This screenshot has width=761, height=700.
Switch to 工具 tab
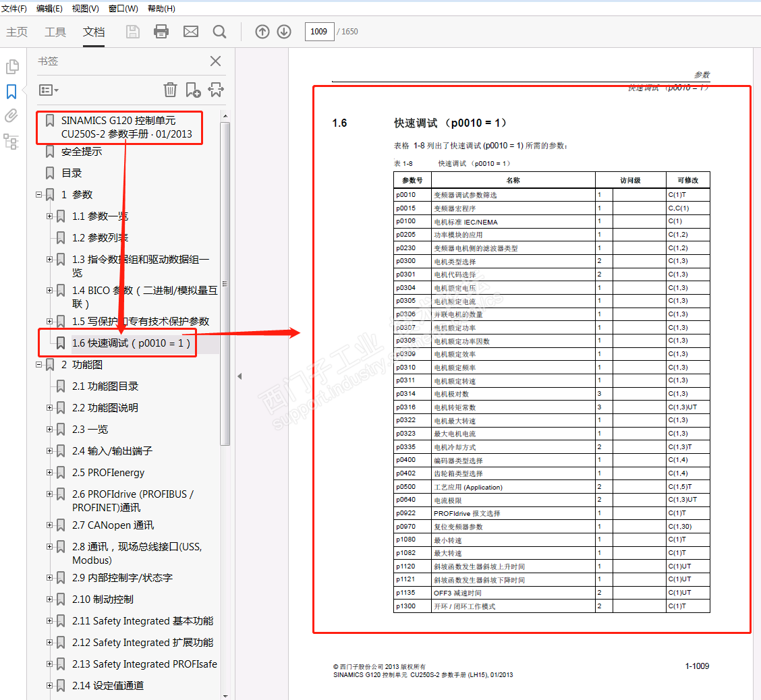coord(55,32)
